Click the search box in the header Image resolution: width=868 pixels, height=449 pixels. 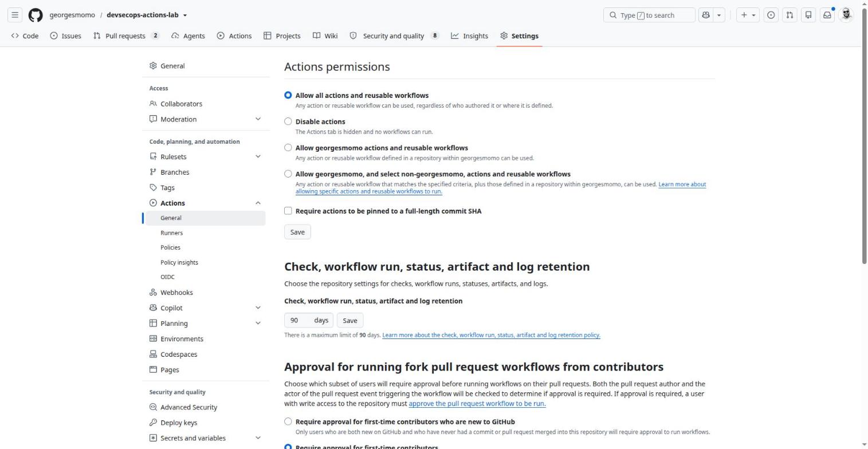[649, 15]
